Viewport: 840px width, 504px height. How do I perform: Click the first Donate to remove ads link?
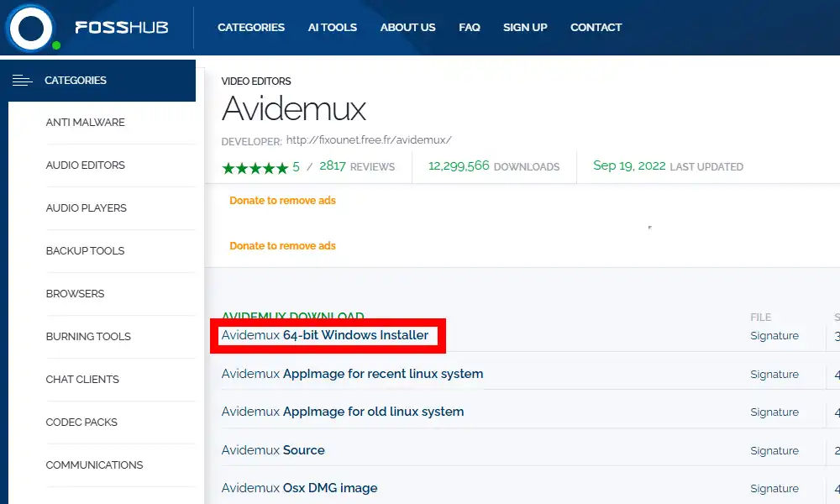(x=282, y=200)
